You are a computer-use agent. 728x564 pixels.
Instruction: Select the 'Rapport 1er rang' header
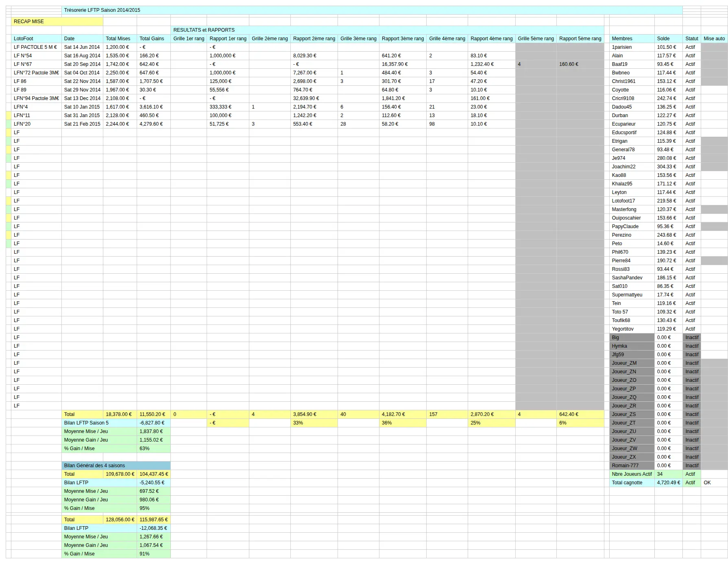[228, 39]
